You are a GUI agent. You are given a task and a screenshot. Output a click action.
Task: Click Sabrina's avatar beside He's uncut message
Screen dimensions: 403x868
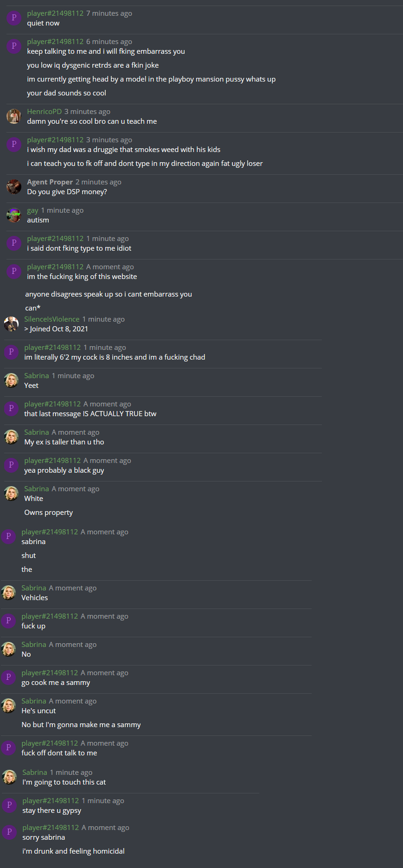tap(8, 706)
